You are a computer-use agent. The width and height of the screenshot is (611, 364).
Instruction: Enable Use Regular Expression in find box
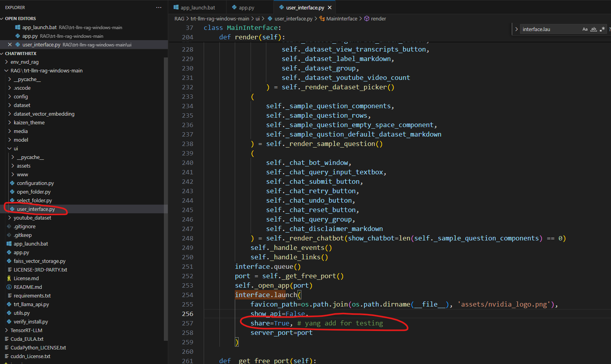click(x=602, y=29)
